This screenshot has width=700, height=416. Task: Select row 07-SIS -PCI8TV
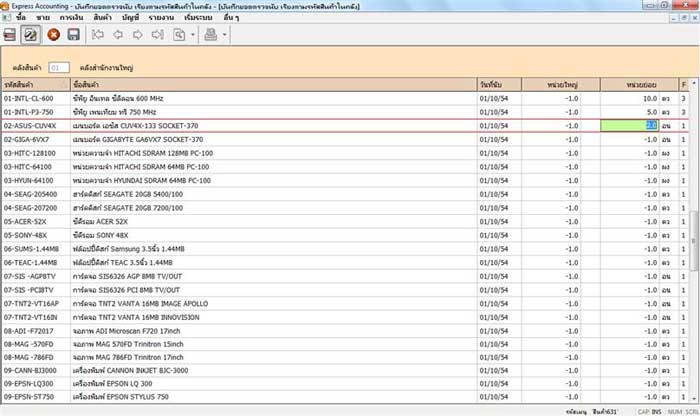345,290
